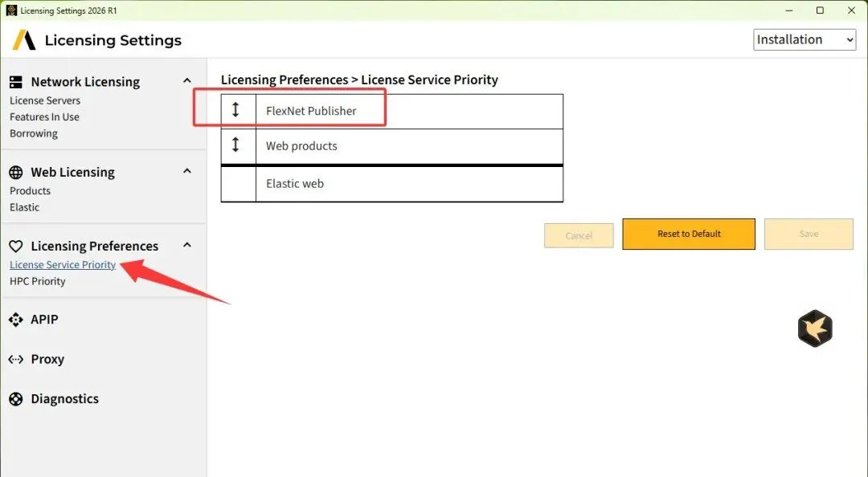This screenshot has width=868, height=477.
Task: Click the Licensing Preferences heading
Action: 95,247
